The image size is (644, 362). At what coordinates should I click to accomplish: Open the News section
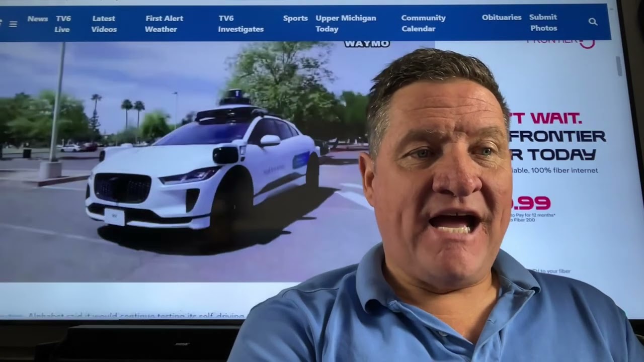(38, 19)
